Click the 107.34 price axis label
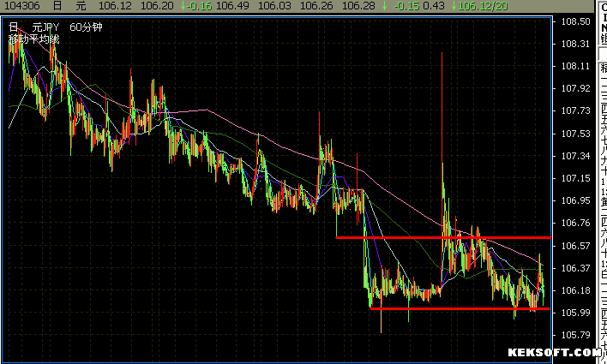 pyautogui.click(x=575, y=156)
